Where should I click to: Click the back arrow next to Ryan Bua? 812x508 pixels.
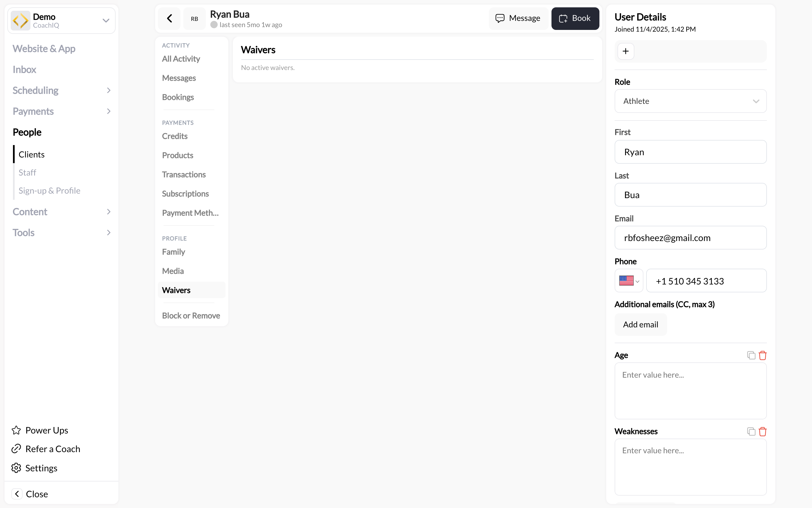[169, 18]
